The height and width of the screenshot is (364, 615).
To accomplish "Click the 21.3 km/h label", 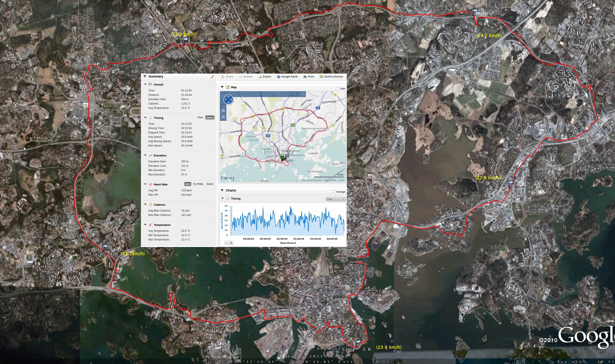I will coord(184,34).
